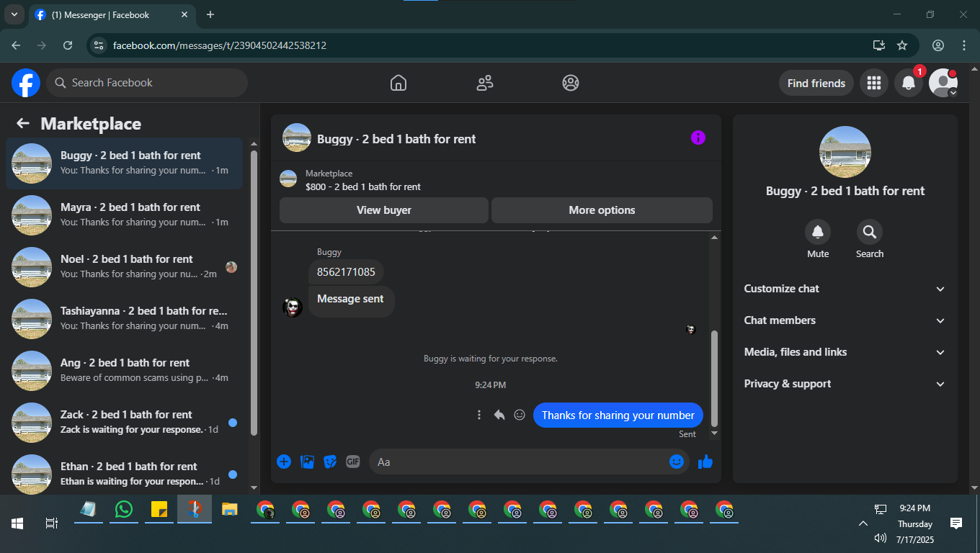Open Chrome's three-dot menu
This screenshot has width=980, height=553.
point(964,45)
